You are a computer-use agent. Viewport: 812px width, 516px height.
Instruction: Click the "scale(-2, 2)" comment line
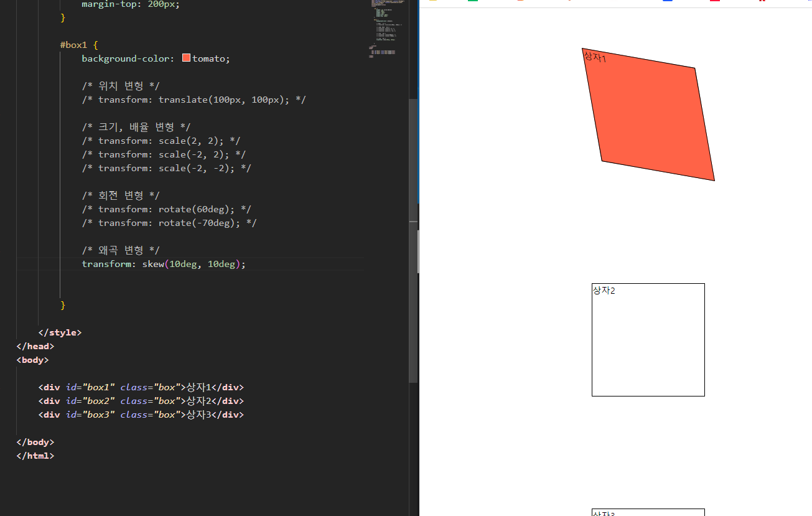pyautogui.click(x=164, y=154)
